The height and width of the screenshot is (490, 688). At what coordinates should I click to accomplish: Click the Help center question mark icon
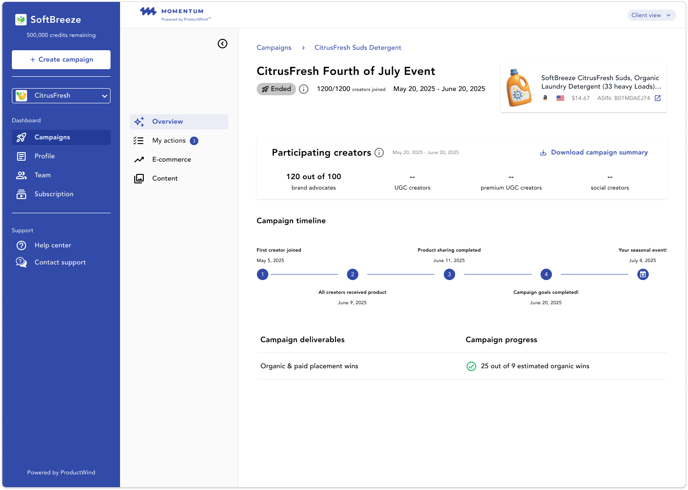pos(21,245)
